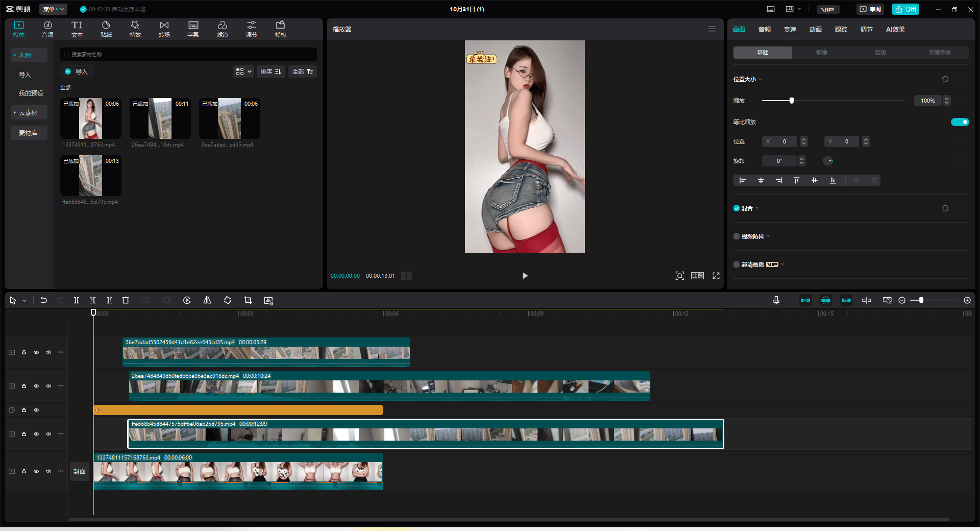Click the rotate clip tool

tap(228, 300)
